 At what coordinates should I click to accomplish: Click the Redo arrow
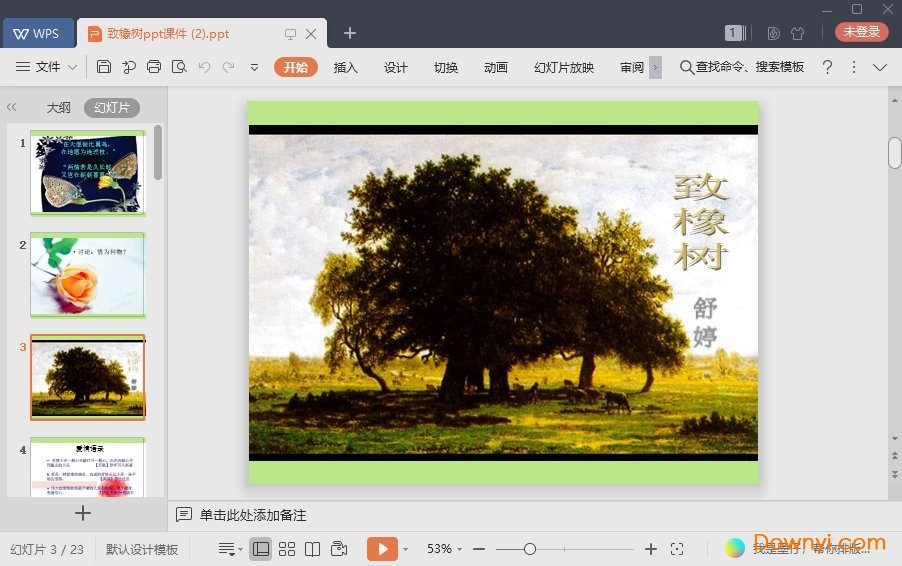[228, 67]
